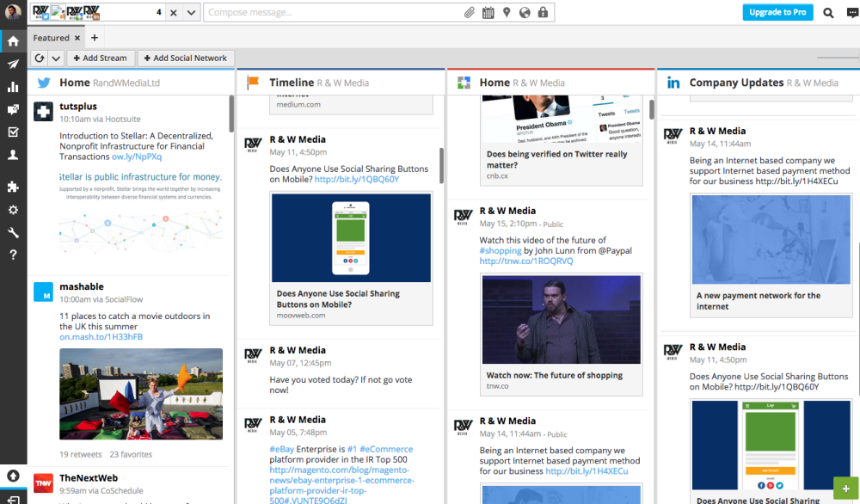Open the Home streams sidebar icon

[13, 41]
